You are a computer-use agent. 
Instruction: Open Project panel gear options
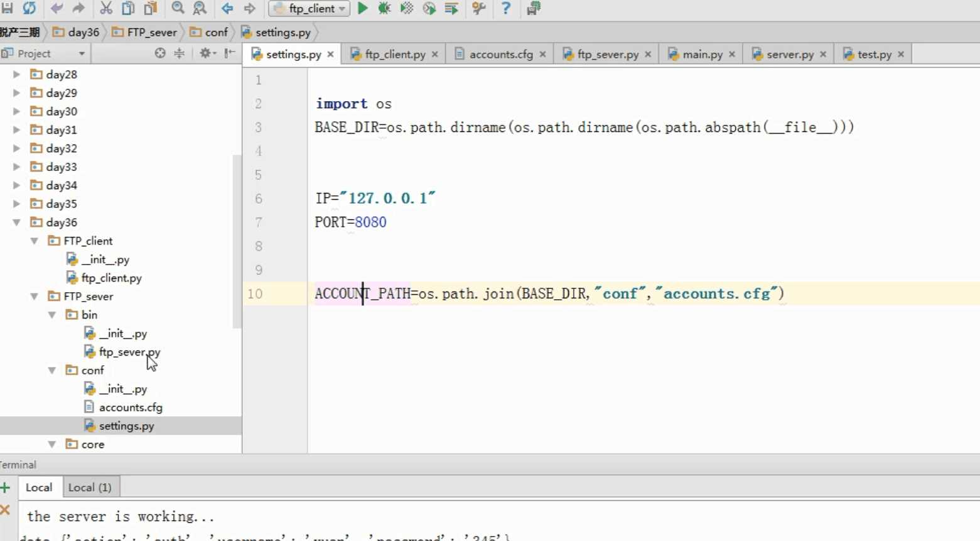click(207, 53)
